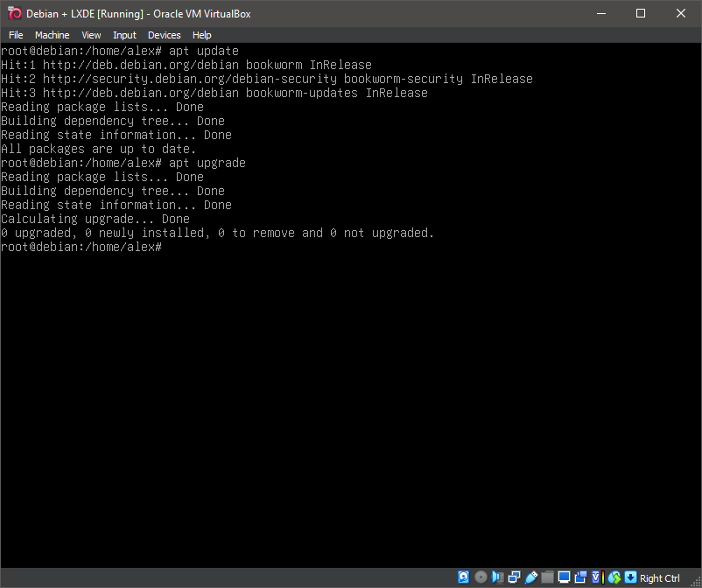Viewport: 702px width, 588px height.
Task: Click the display settings monitor icon
Action: [x=564, y=577]
